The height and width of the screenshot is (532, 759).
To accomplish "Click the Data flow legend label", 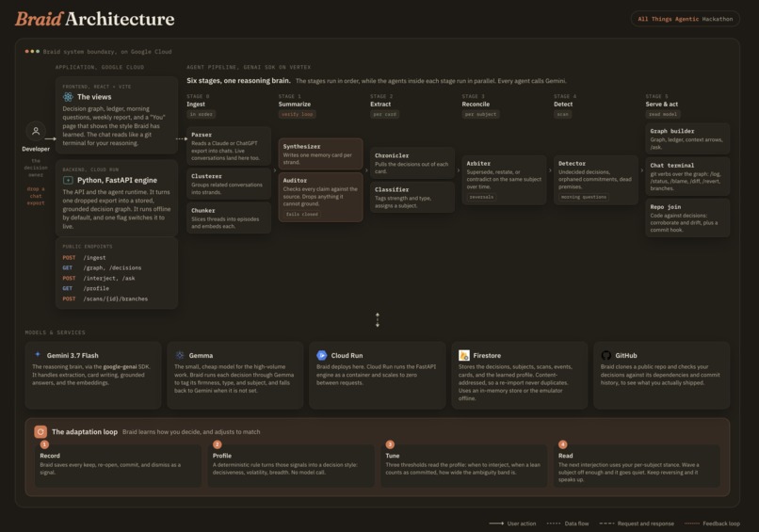I will (x=576, y=524).
